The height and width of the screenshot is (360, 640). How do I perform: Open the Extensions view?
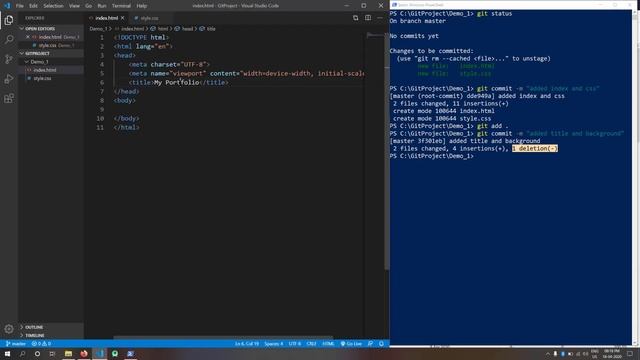pyautogui.click(x=9, y=98)
